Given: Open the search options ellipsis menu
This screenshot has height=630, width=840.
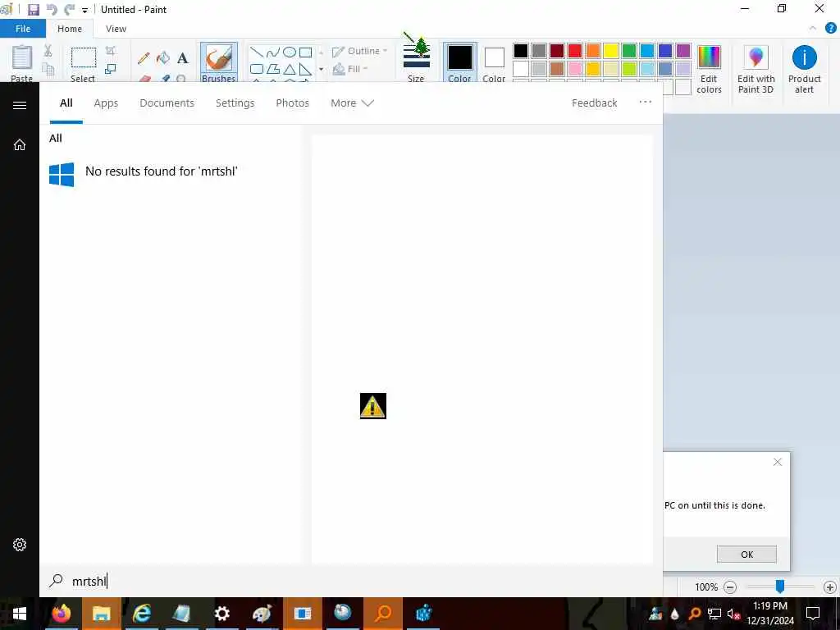Looking at the screenshot, I should (x=645, y=102).
